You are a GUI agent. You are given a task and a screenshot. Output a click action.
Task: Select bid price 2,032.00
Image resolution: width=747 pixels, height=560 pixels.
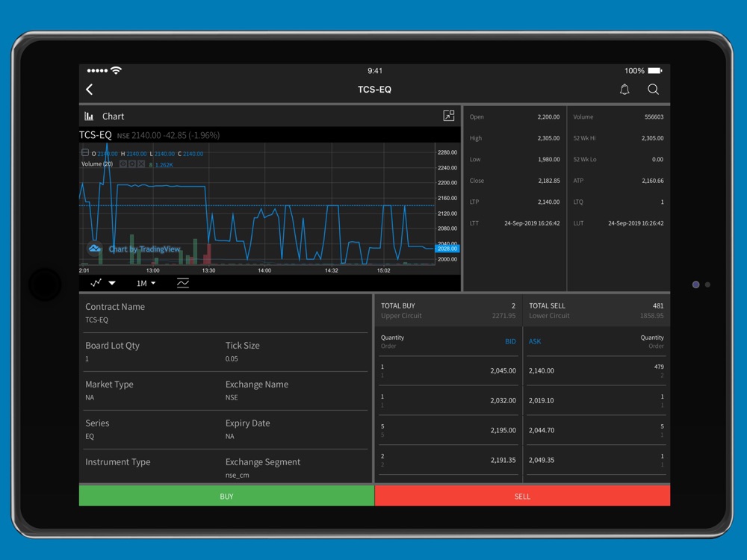pos(503,401)
